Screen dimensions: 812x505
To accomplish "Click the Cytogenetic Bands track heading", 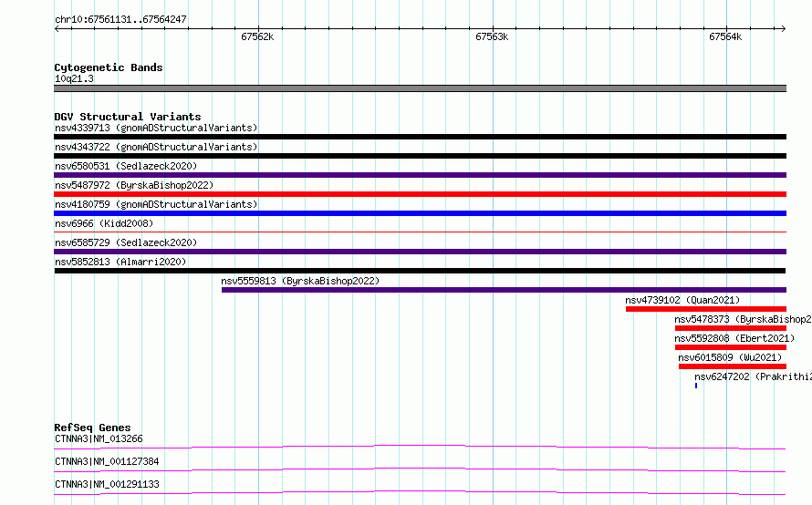I will pos(109,67).
